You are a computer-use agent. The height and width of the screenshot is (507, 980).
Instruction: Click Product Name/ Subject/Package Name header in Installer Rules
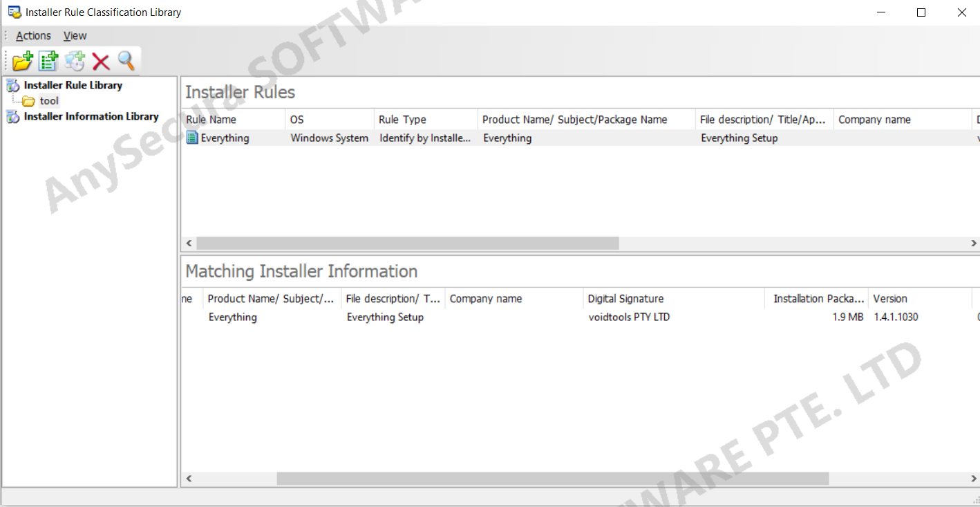click(x=587, y=120)
